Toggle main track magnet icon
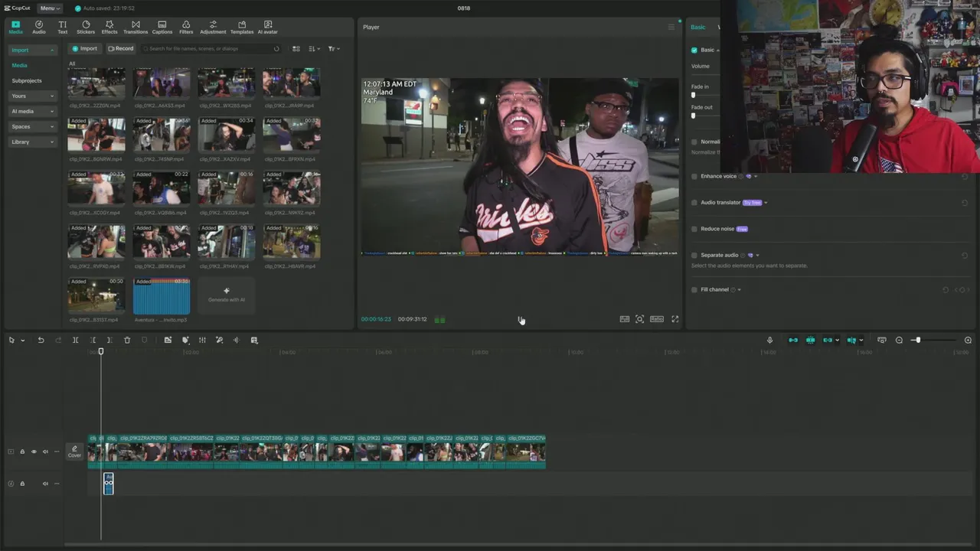980x551 pixels. (x=793, y=340)
